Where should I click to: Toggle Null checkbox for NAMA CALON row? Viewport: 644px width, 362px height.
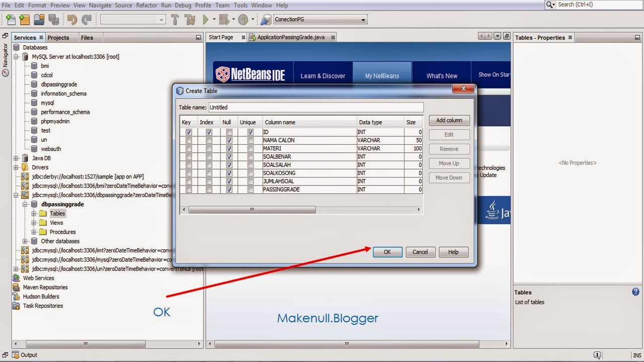229,140
